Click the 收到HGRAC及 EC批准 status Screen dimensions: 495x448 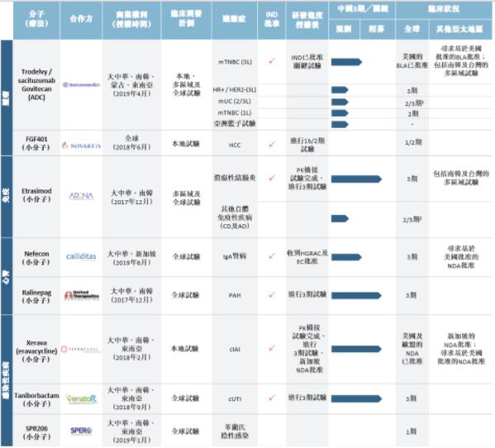pos(307,257)
